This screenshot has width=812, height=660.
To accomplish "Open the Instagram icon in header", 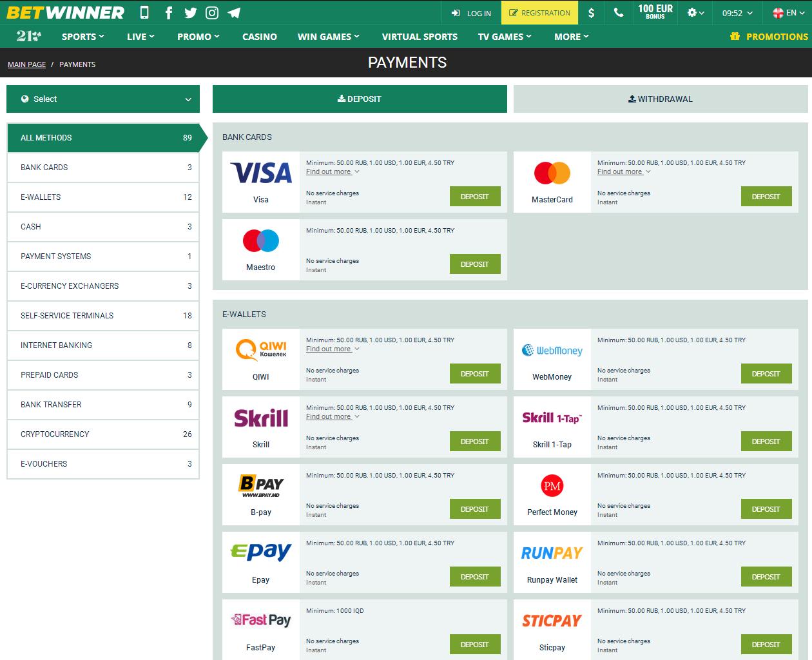I will click(x=212, y=12).
